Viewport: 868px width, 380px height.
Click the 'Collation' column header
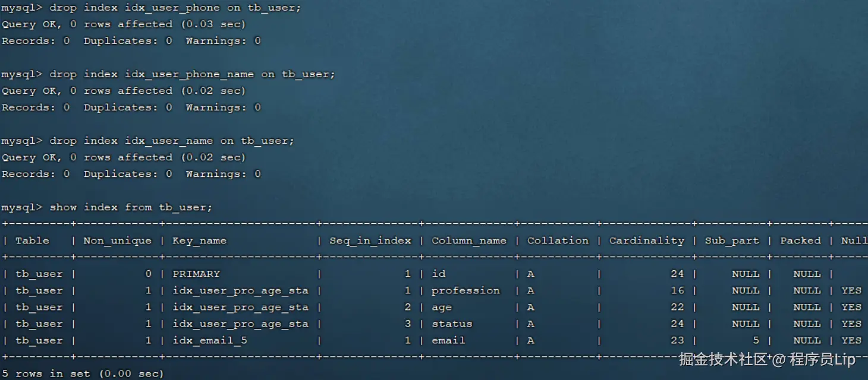[558, 240]
